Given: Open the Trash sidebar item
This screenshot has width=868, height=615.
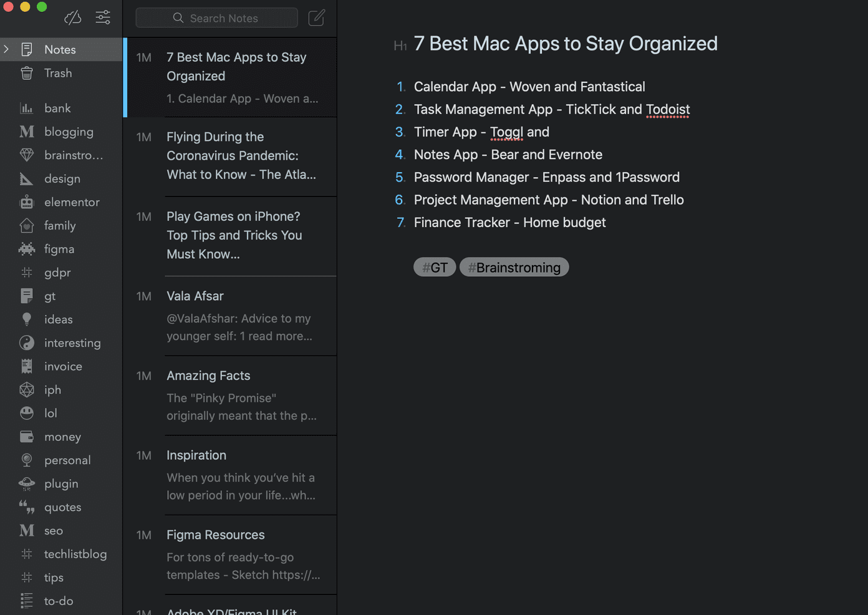Looking at the screenshot, I should 61,73.
